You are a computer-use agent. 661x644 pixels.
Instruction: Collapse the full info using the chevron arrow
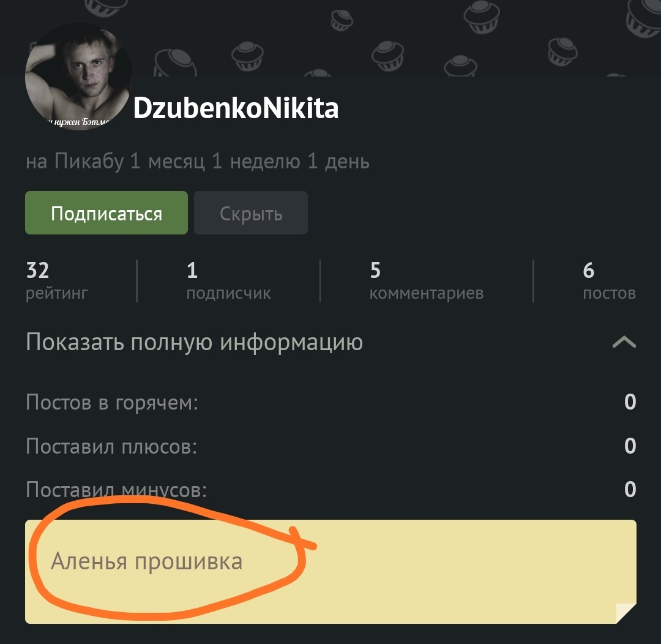[624, 342]
